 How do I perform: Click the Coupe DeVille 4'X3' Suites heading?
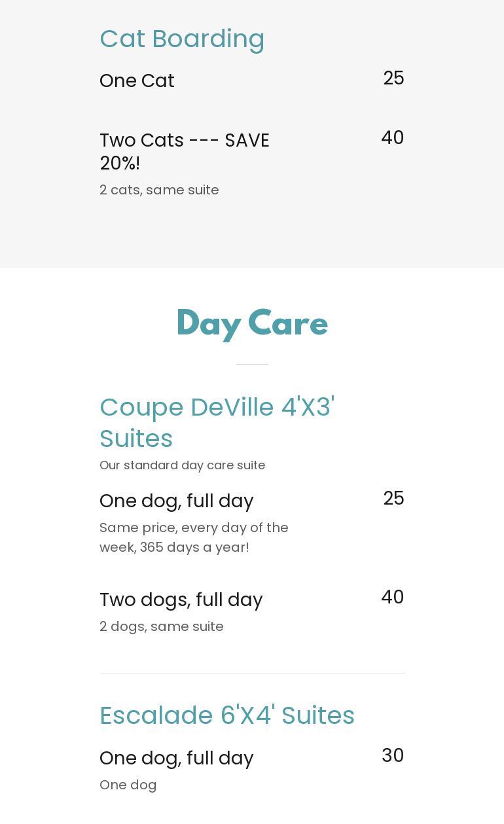click(x=217, y=422)
